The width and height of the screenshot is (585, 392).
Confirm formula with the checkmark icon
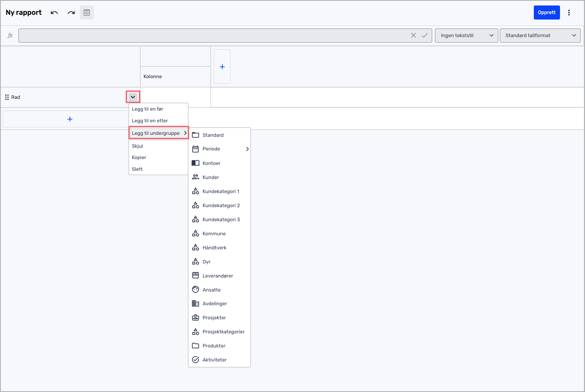425,36
